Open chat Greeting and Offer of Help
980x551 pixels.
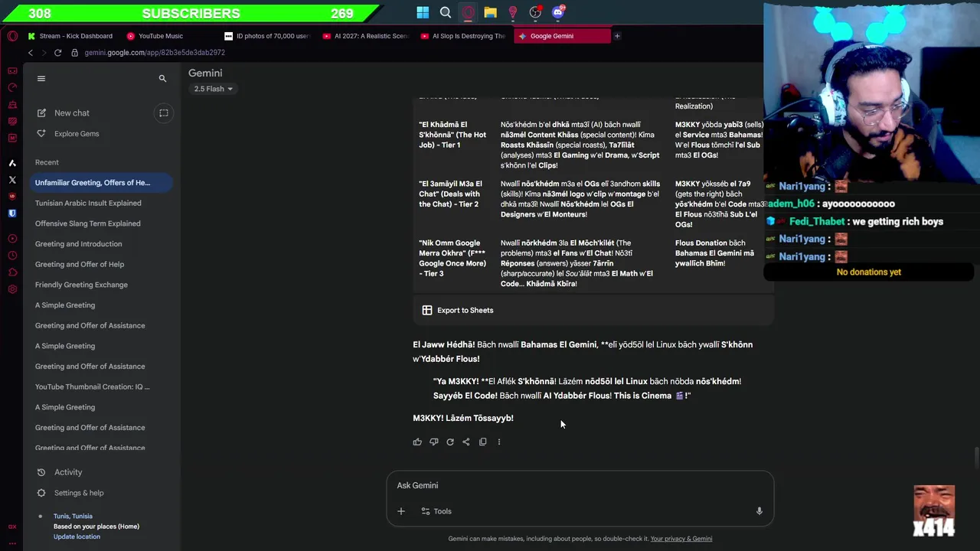tap(80, 264)
